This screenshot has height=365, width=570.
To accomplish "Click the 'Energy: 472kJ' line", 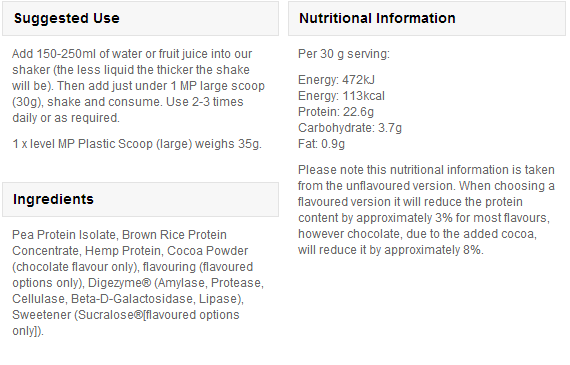I will pyautogui.click(x=336, y=80).
